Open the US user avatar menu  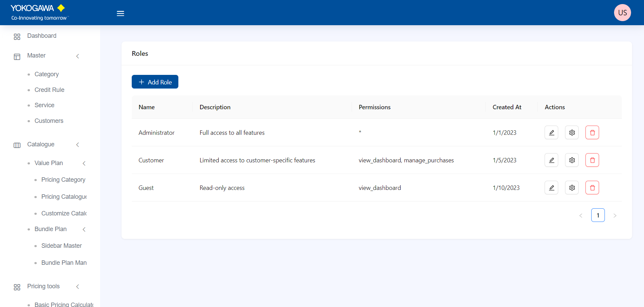click(x=622, y=13)
